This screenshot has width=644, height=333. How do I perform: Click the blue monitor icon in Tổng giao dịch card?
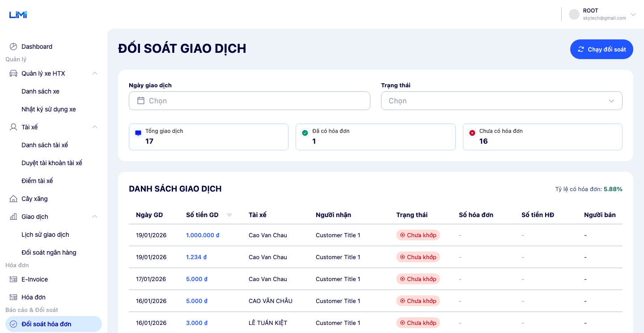(138, 133)
